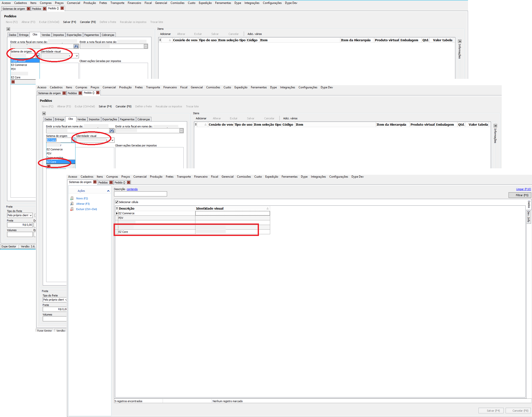Click binoculars search icon in middle Pedidos window

pyautogui.click(x=112, y=131)
